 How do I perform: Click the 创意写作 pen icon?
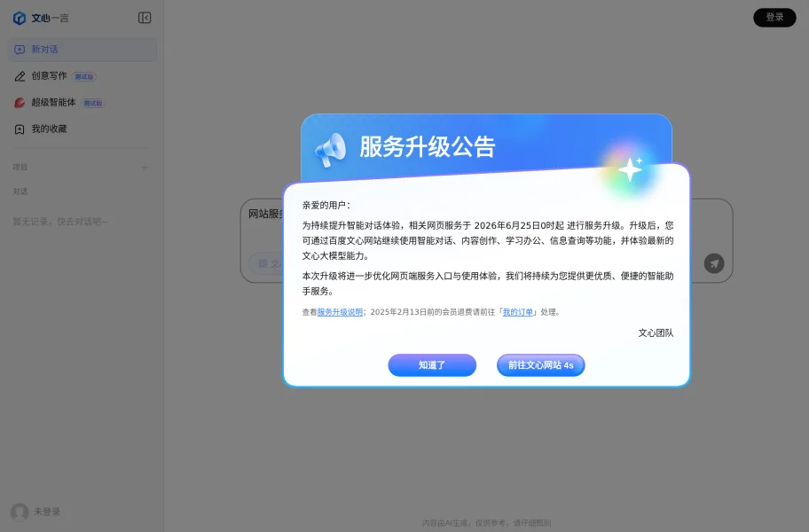20,76
